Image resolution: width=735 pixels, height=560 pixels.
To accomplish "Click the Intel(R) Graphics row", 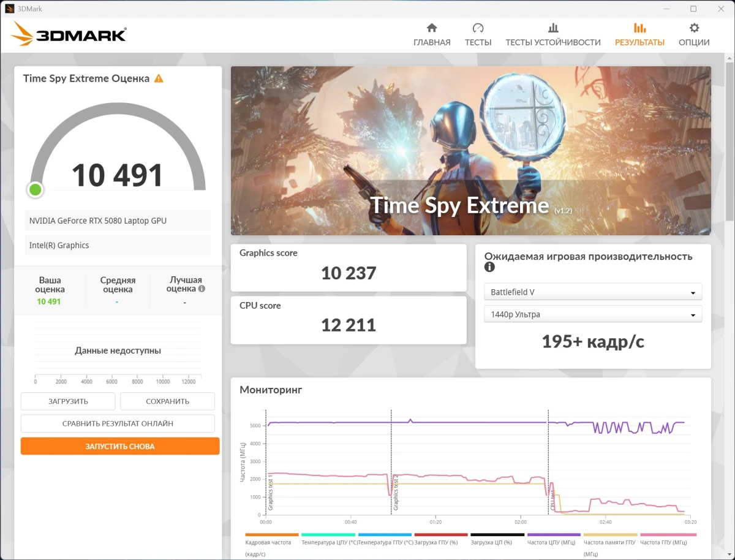I will pos(118,245).
